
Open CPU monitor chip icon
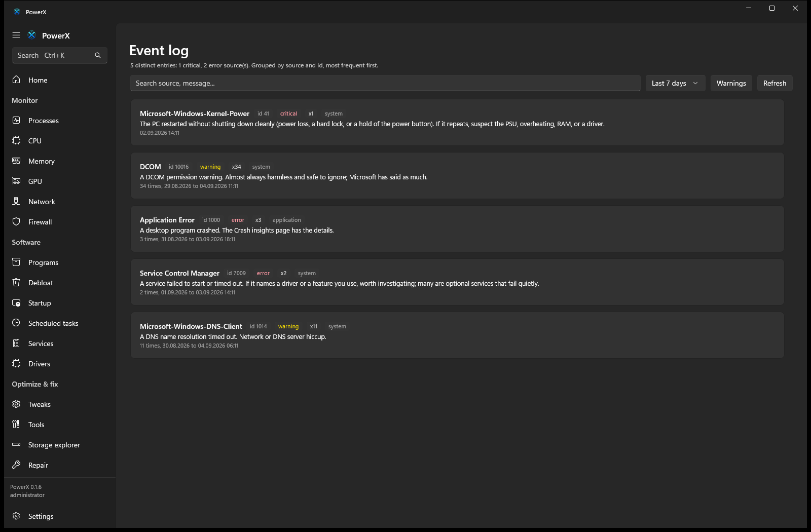[16, 140]
